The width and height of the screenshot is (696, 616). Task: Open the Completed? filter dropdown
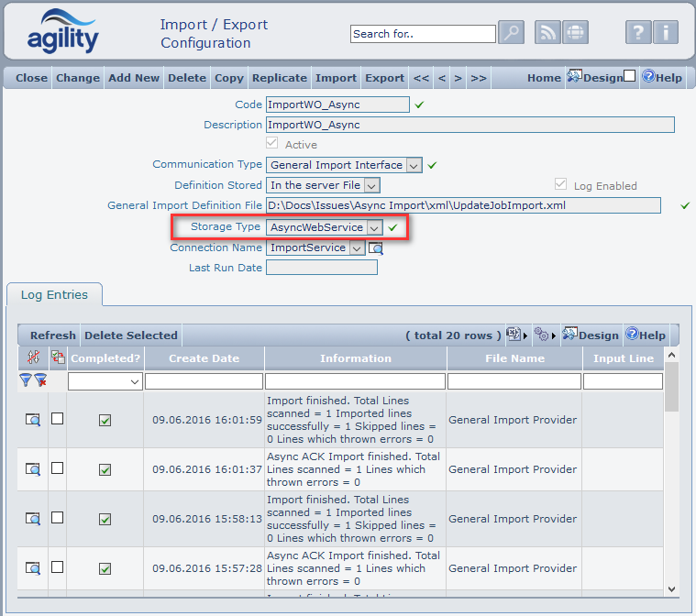point(105,380)
